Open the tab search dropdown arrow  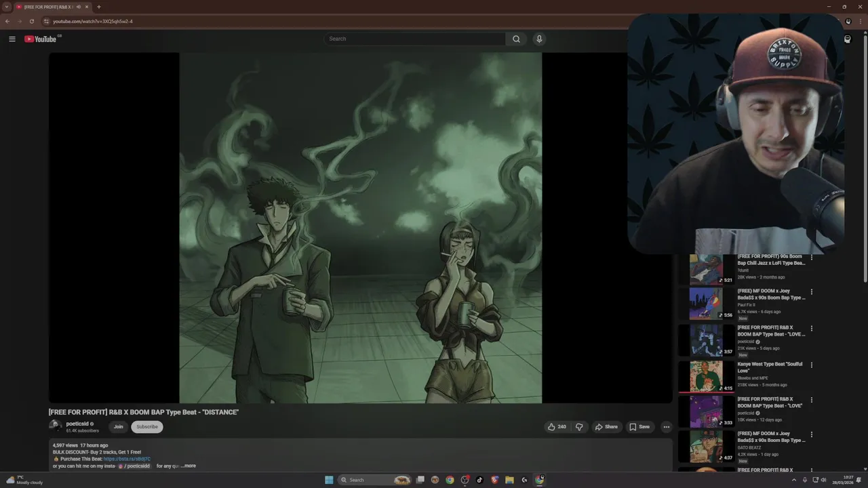tap(7, 7)
